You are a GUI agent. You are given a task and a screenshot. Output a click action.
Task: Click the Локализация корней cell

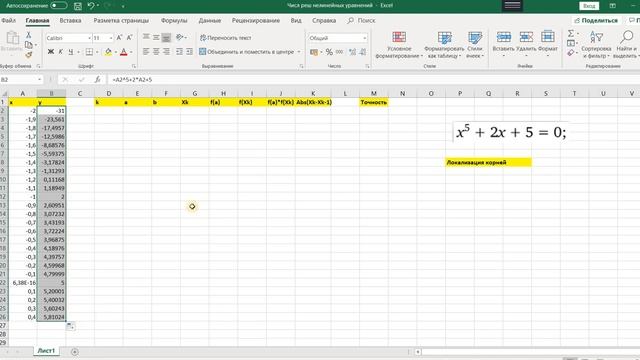[488, 162]
